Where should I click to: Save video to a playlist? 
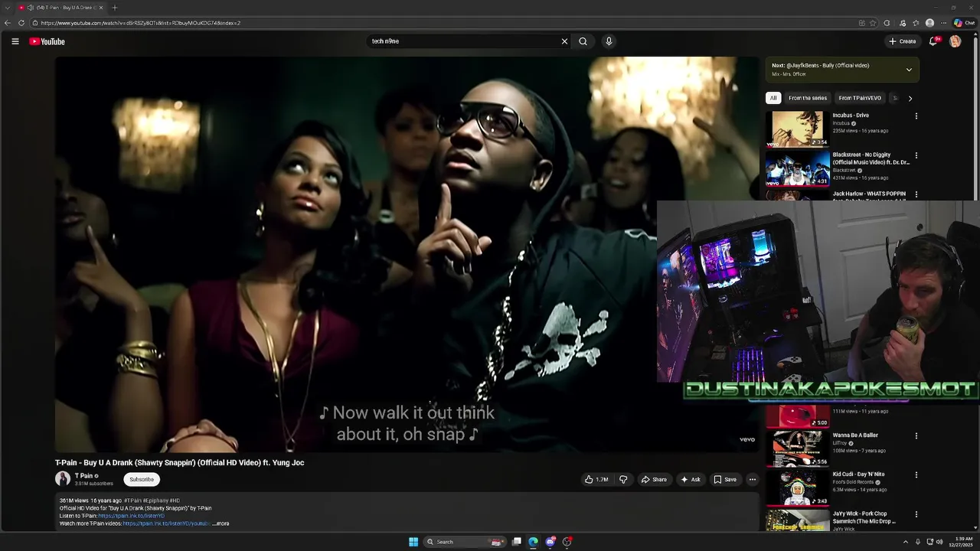click(x=725, y=479)
